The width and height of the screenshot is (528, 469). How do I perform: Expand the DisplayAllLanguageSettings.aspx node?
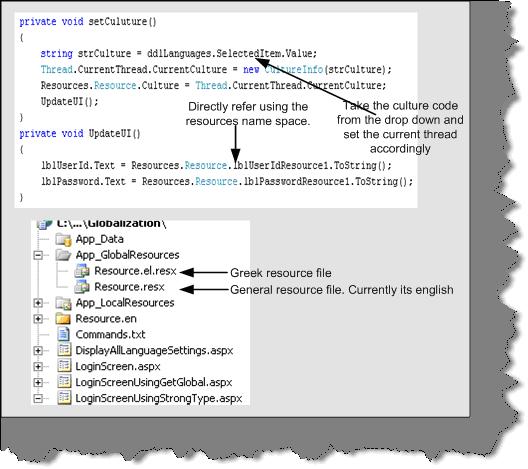(x=38, y=351)
